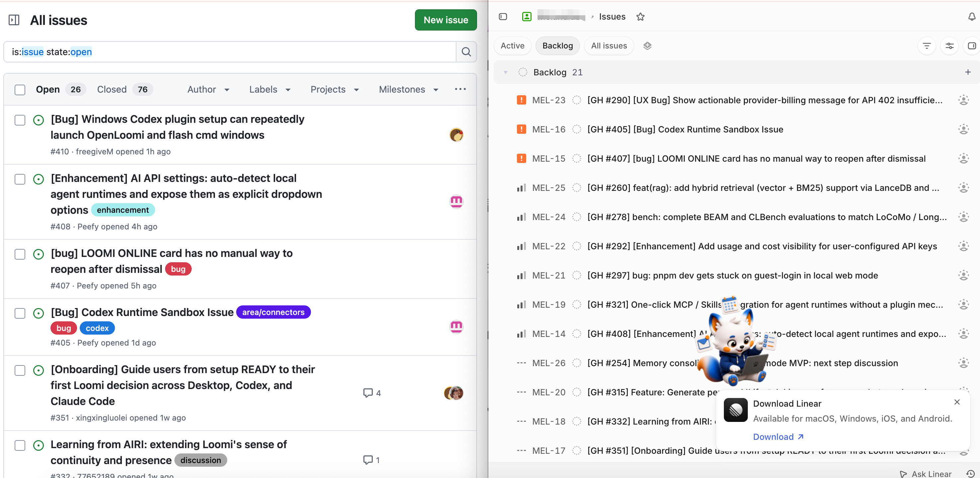Click the urgent priority icon on MEL-23
Screen dimensions: 980x478
coord(521,100)
